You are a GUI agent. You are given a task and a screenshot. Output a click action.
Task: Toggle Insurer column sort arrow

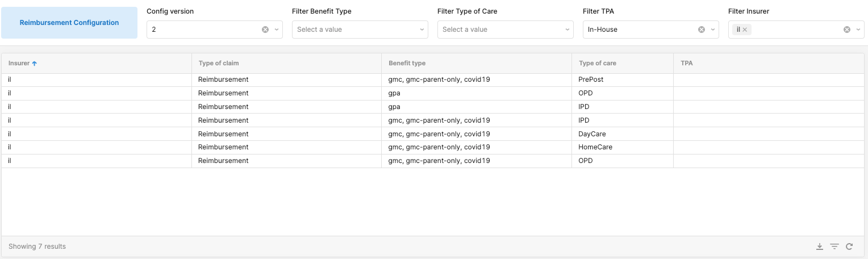[34, 63]
